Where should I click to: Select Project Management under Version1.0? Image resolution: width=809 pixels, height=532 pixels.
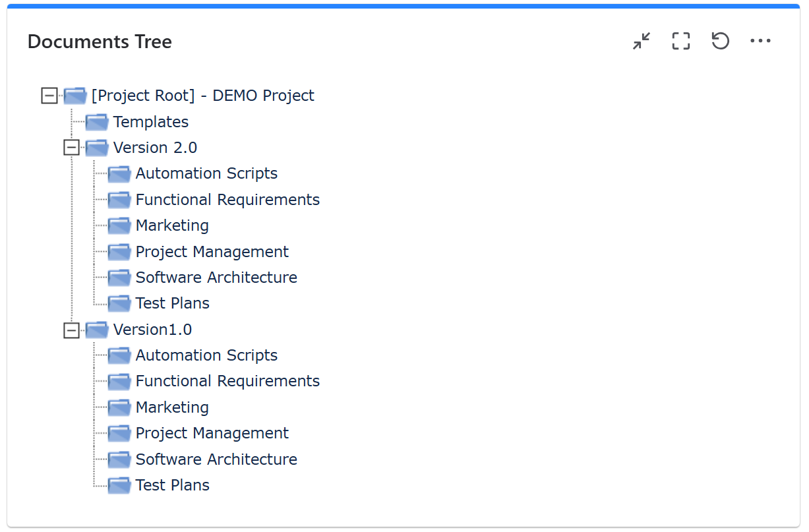(212, 433)
